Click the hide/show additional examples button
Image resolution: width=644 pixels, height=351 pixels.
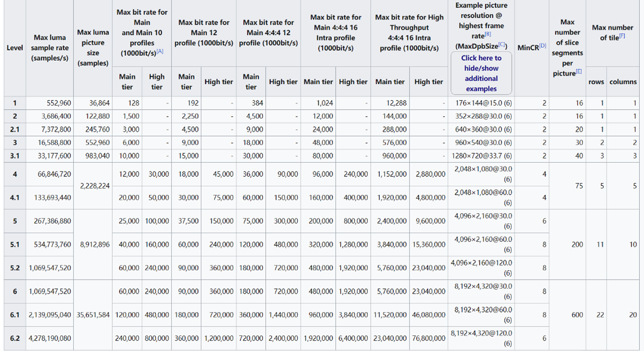[481, 73]
